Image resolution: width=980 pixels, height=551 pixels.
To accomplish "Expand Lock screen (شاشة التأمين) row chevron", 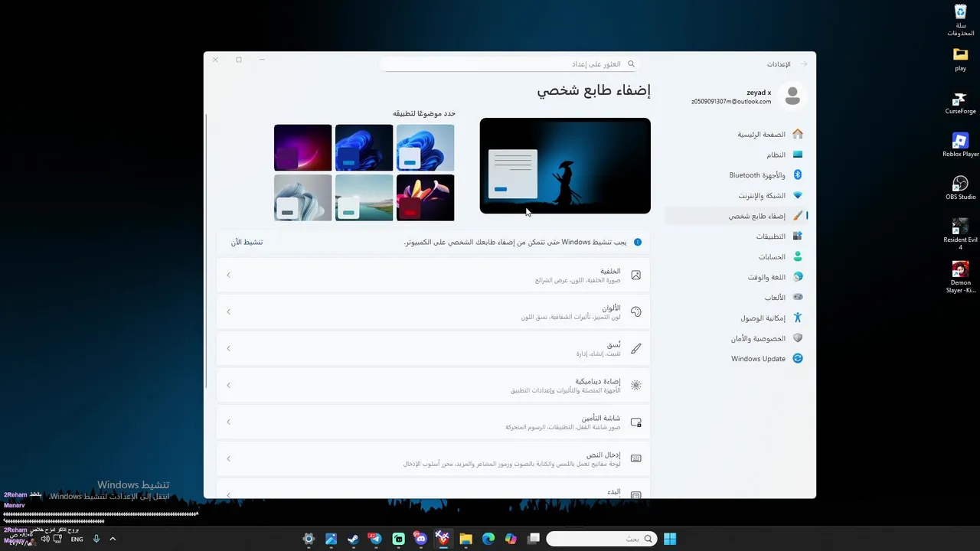I will 228,422.
